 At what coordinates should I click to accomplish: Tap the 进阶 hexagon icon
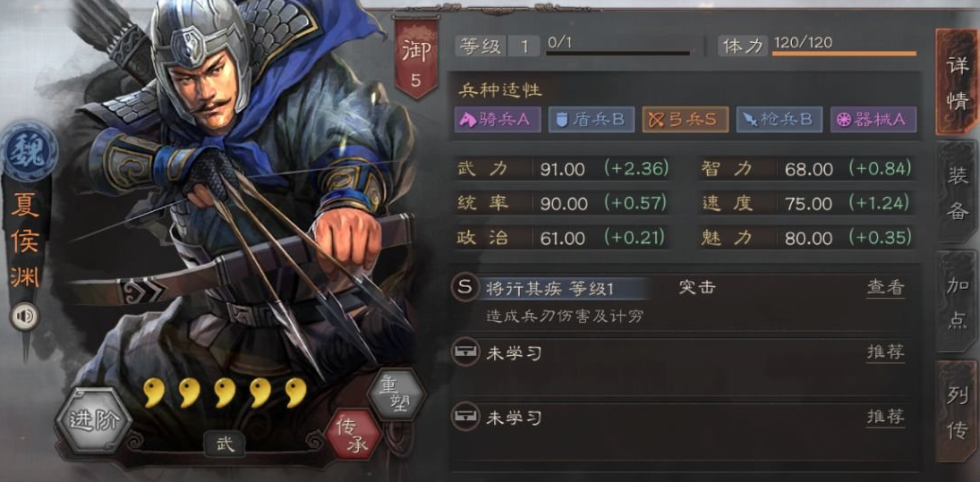[94, 421]
